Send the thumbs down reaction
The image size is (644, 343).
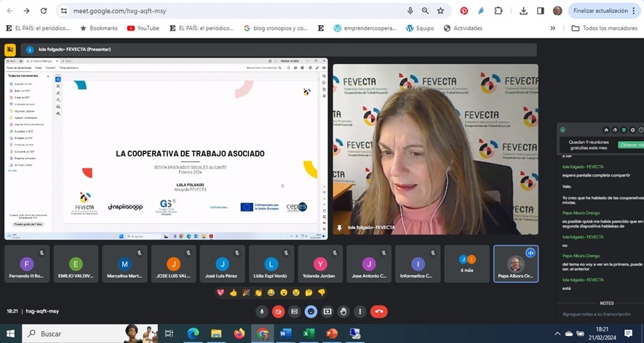(x=322, y=293)
